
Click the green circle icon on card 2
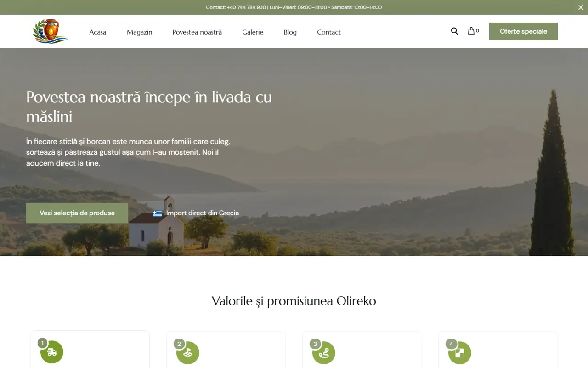tap(188, 353)
